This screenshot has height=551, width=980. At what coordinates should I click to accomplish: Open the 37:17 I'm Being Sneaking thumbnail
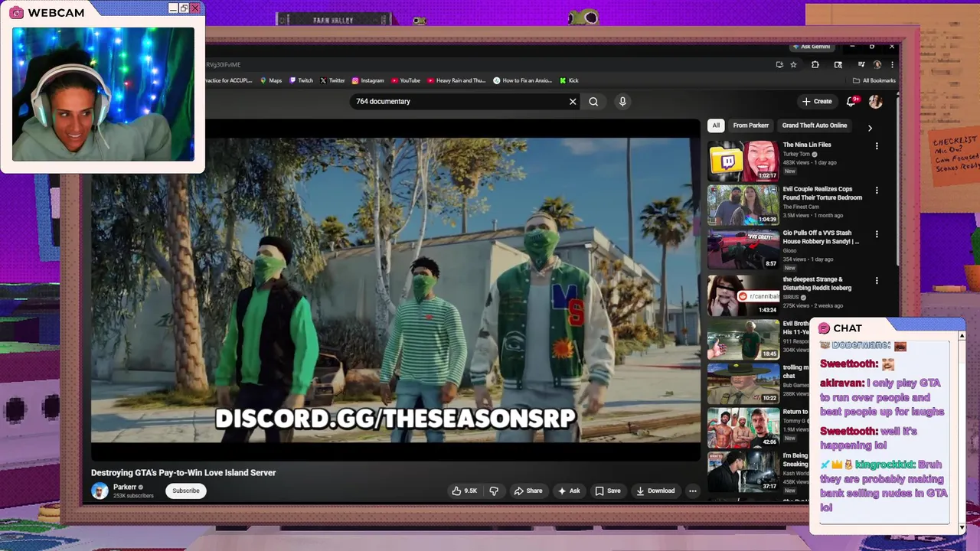[x=743, y=471]
